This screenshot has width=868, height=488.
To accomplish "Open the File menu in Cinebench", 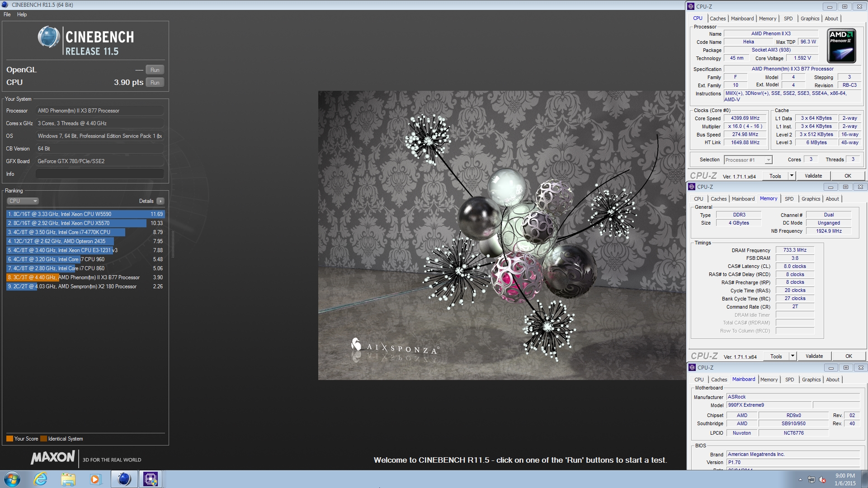I will coord(7,14).
